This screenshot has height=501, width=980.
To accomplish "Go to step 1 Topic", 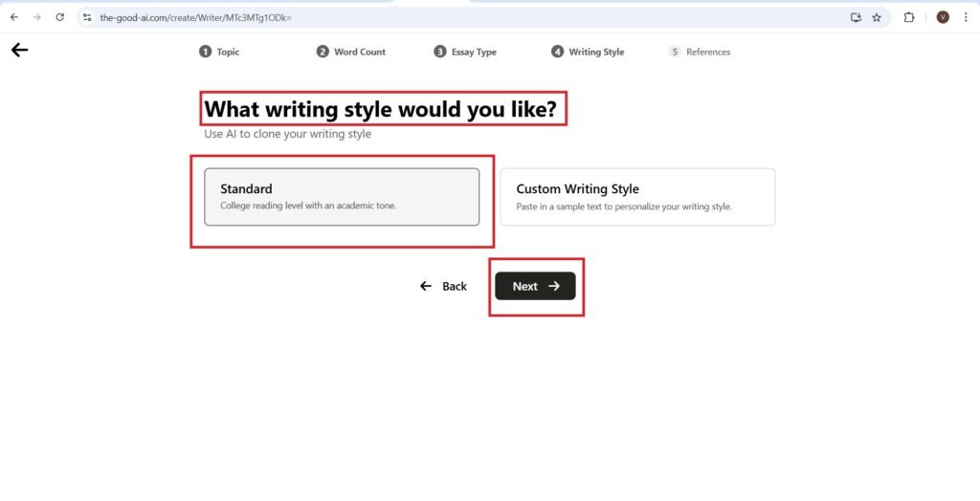I will tap(219, 52).
